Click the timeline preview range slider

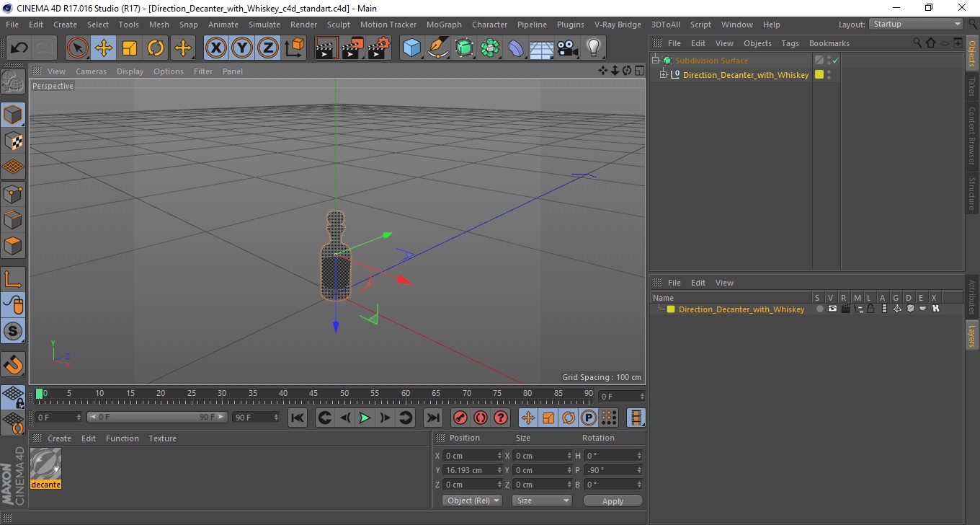[x=157, y=418]
